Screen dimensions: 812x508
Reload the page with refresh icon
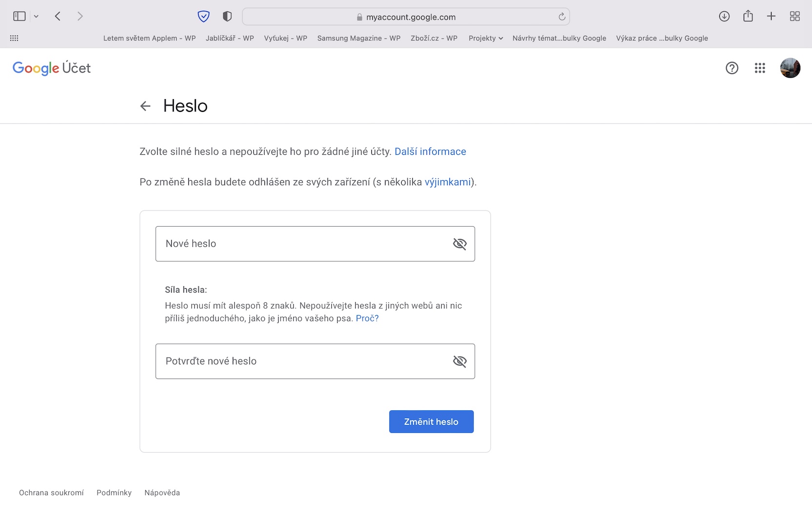pos(562,17)
